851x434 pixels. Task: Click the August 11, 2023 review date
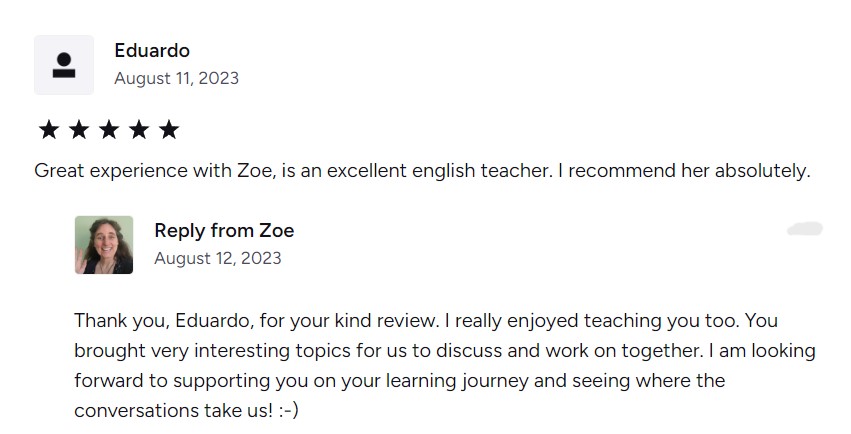click(176, 77)
